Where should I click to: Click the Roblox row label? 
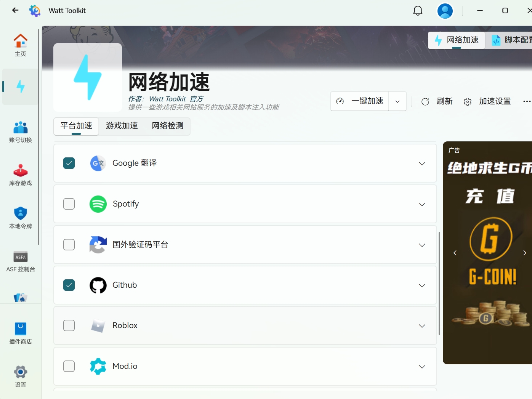tap(125, 325)
